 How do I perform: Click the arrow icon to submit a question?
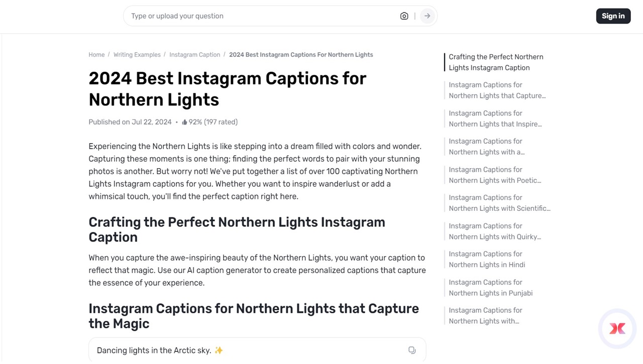click(426, 16)
